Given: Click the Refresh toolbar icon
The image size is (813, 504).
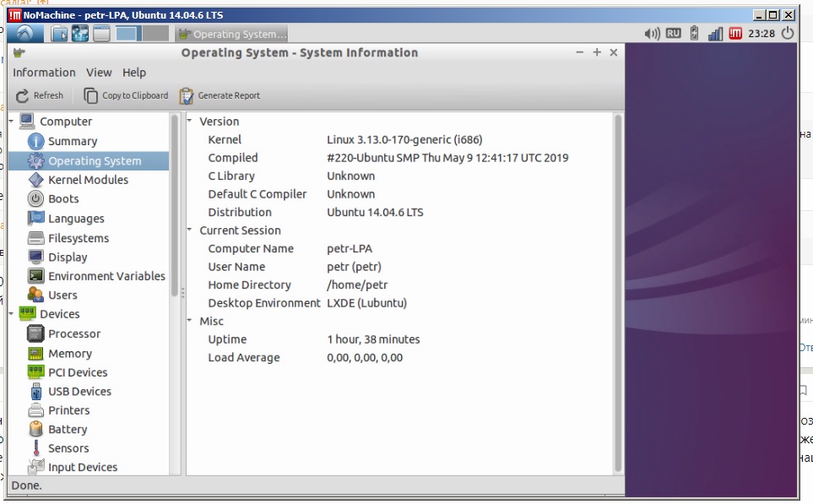Looking at the screenshot, I should click(x=22, y=96).
